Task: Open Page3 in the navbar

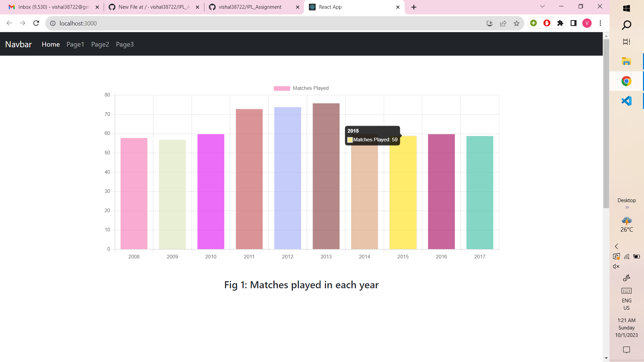Action: [x=125, y=44]
